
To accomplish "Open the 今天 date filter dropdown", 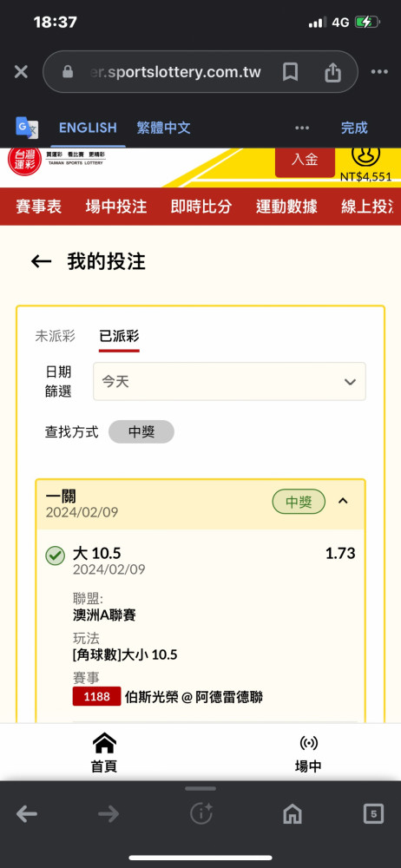I will [x=229, y=381].
